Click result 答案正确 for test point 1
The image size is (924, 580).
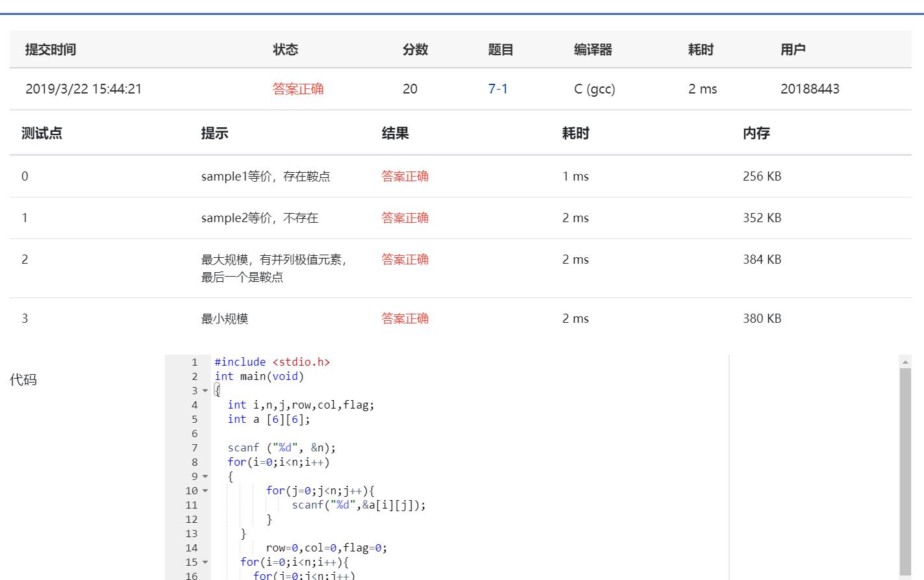pos(405,218)
